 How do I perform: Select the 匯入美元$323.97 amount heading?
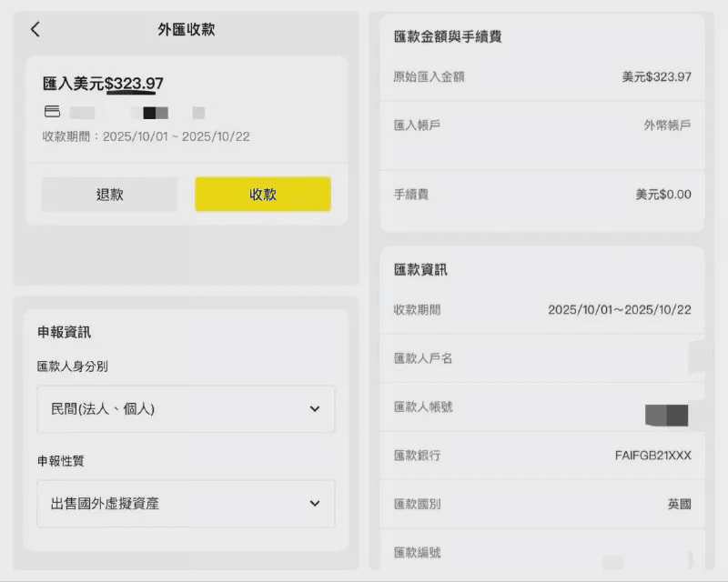103,83
